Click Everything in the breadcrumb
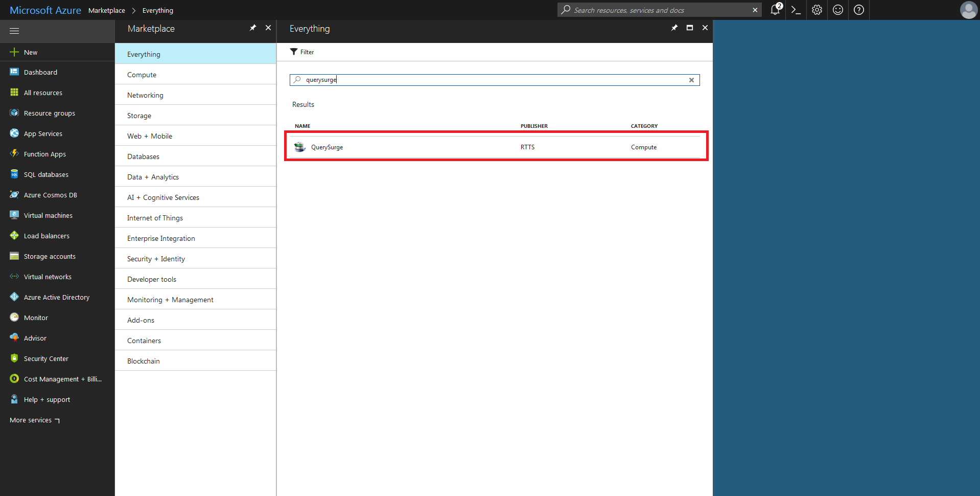This screenshot has width=980, height=496. point(158,10)
